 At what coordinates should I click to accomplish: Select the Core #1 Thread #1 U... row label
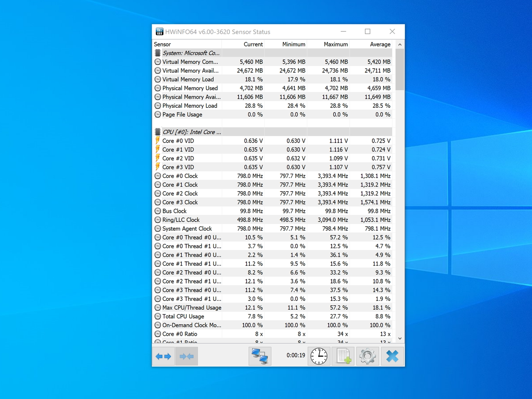click(192, 264)
